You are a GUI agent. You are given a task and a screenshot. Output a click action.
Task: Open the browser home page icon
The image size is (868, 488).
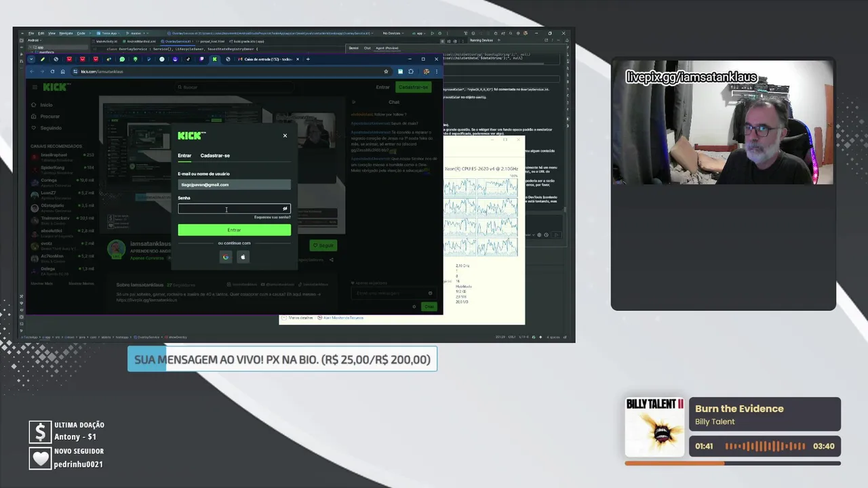point(63,71)
